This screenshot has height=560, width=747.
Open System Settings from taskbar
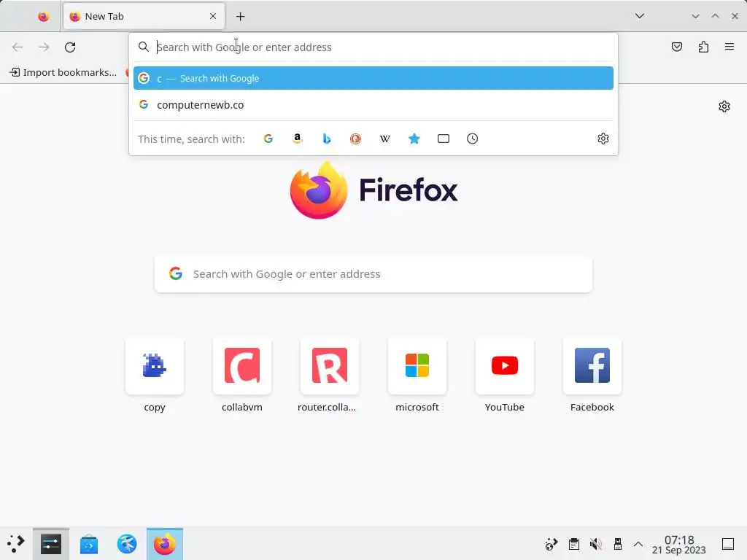[x=51, y=544]
